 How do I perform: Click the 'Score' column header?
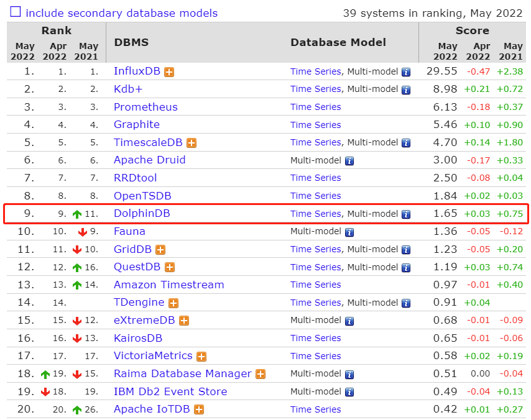pos(473,30)
